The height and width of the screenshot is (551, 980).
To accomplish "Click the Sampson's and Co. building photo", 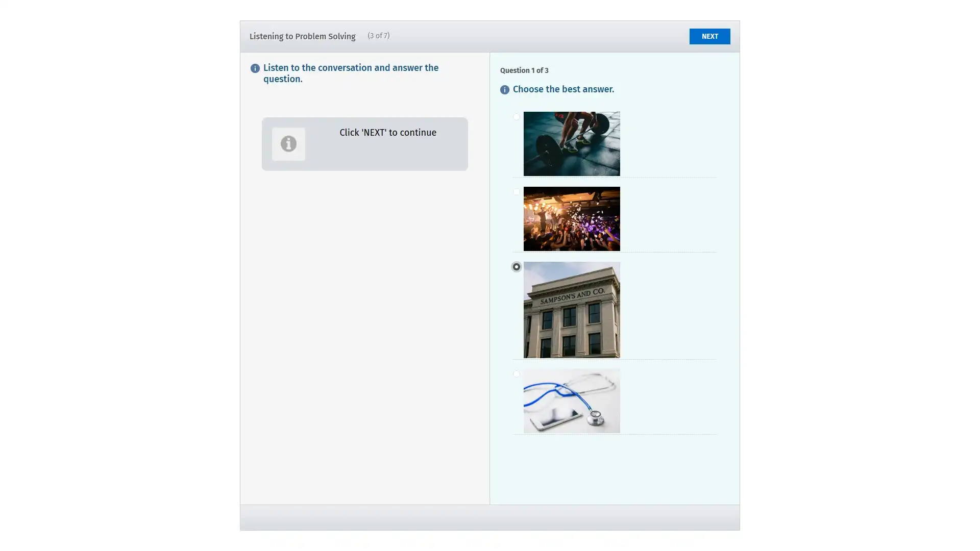I will pos(571,310).
